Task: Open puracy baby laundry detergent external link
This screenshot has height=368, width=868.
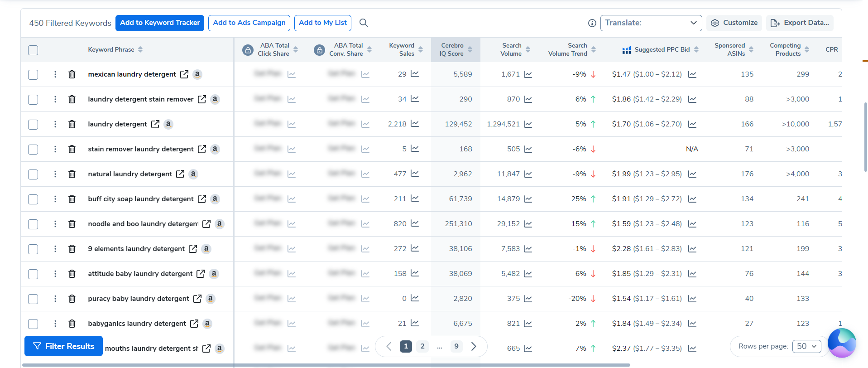Action: (x=197, y=299)
